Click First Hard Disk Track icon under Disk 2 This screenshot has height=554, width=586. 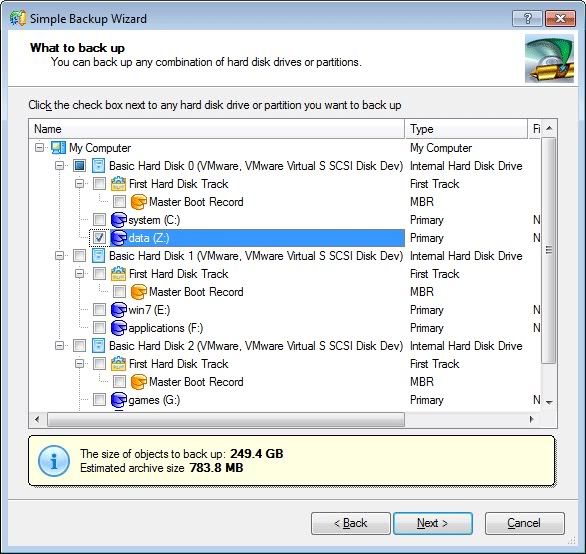pos(118,364)
